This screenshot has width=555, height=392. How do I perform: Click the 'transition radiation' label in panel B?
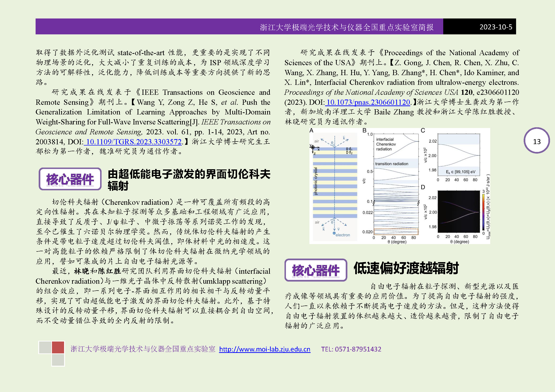pos(392,164)
